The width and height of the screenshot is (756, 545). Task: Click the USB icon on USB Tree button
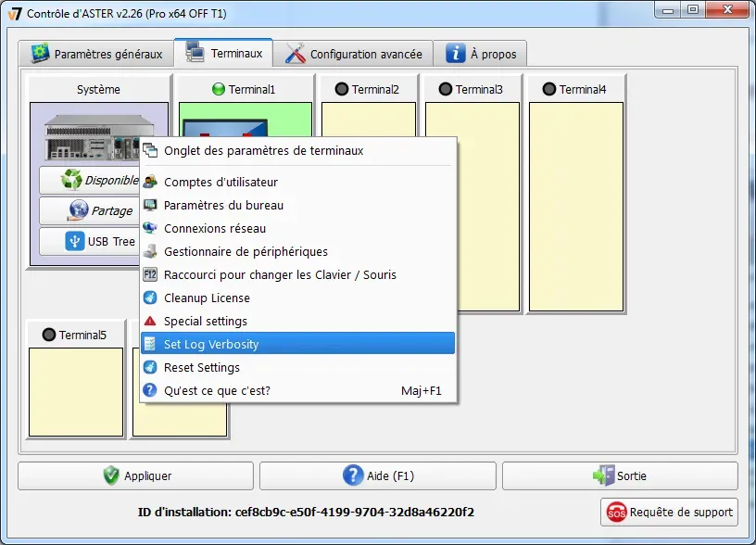point(75,241)
